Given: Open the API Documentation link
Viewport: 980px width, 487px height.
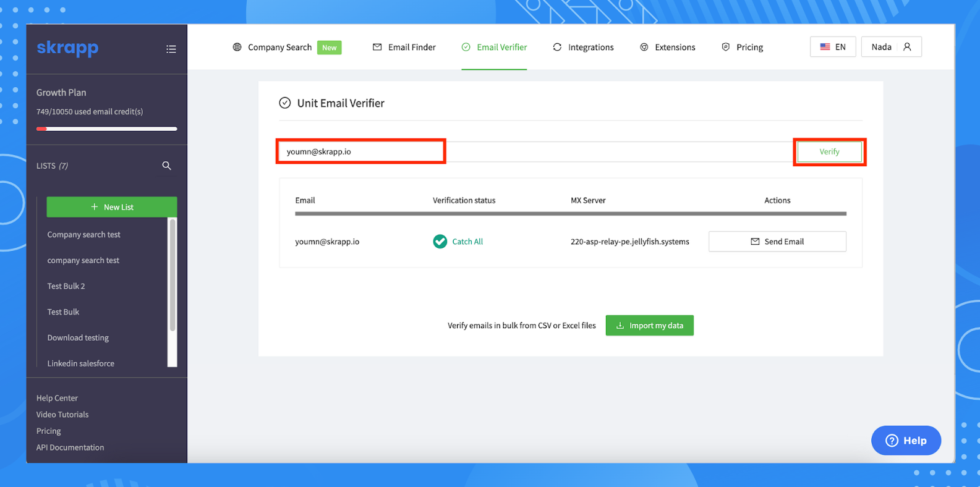Looking at the screenshot, I should 70,447.
